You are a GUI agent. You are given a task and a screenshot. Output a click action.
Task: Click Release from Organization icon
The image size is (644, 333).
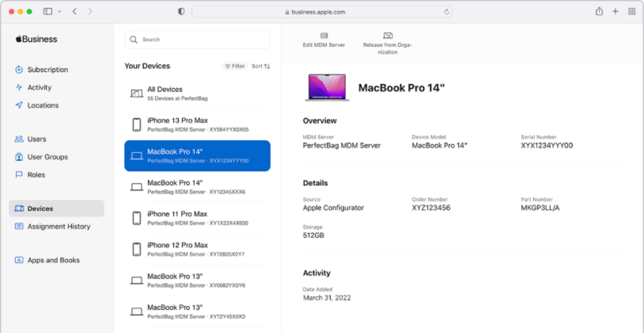(x=387, y=35)
